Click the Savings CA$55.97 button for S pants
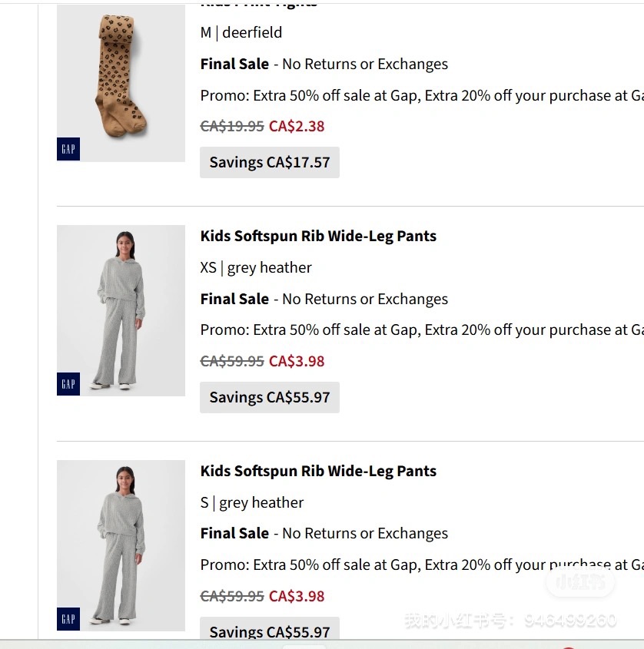Screen dimensions: 644x649 (269, 631)
